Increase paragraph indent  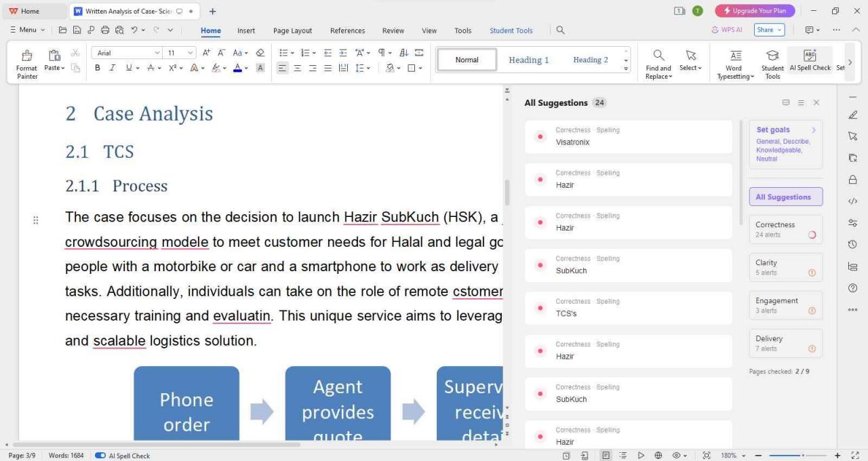tap(343, 53)
